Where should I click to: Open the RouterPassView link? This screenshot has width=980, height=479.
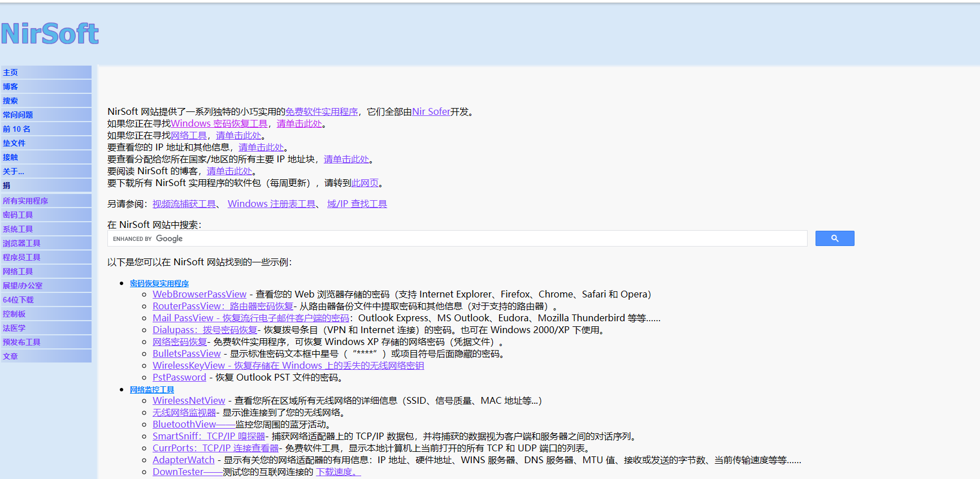223,306
